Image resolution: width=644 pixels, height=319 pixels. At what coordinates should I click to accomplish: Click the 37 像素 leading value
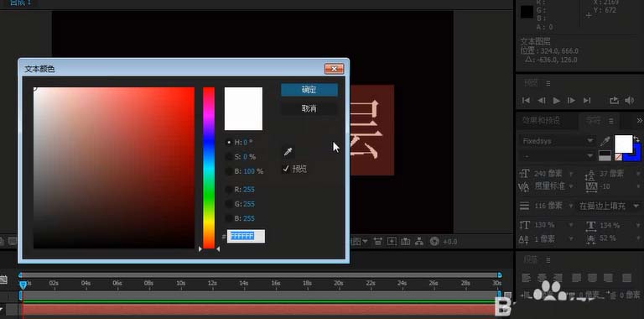point(611,174)
